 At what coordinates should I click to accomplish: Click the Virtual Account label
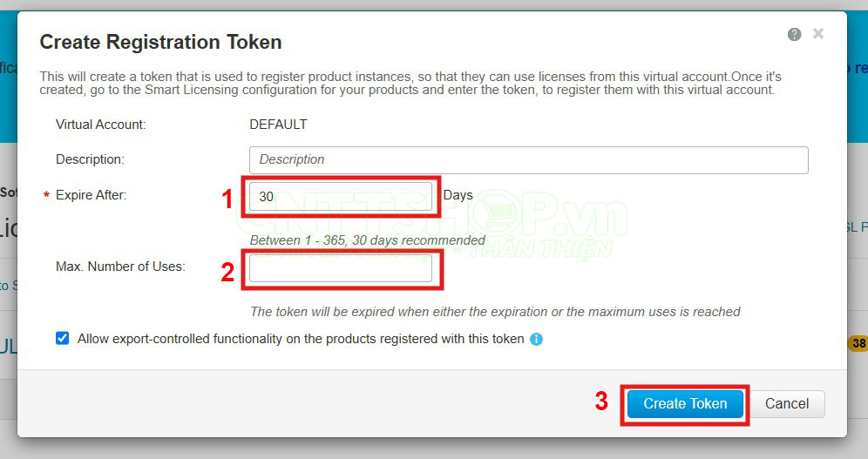click(100, 125)
